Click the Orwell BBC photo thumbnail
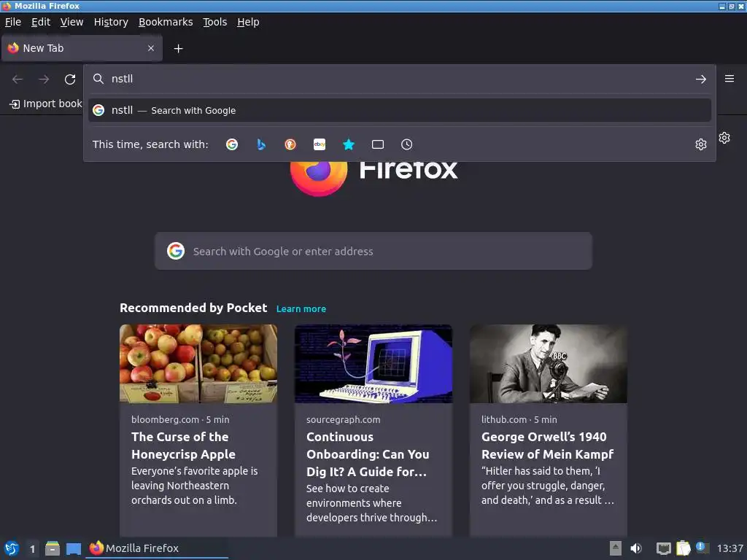The height and width of the screenshot is (560, 747). tap(549, 364)
